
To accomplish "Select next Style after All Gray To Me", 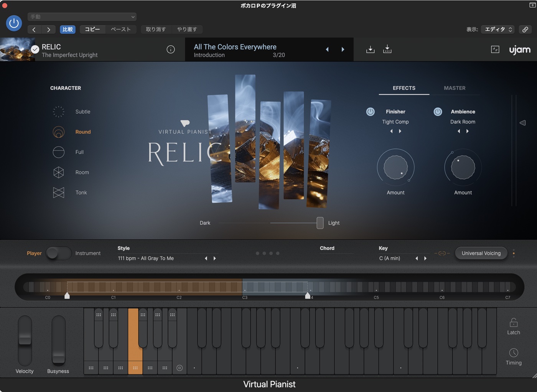I will 215,259.
